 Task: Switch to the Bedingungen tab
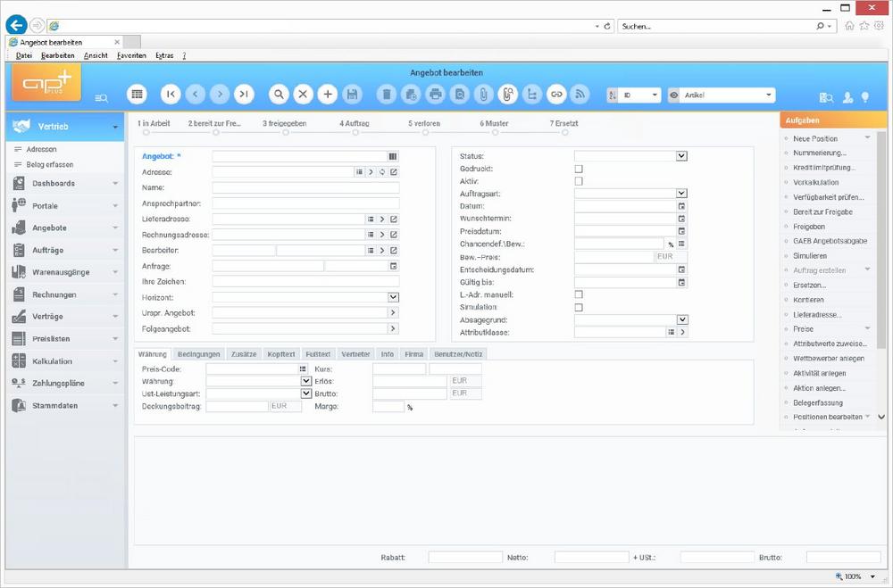[198, 354]
